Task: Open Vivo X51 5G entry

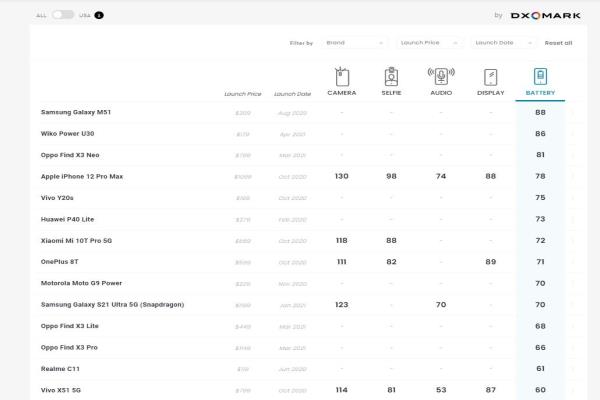Action: (x=61, y=390)
